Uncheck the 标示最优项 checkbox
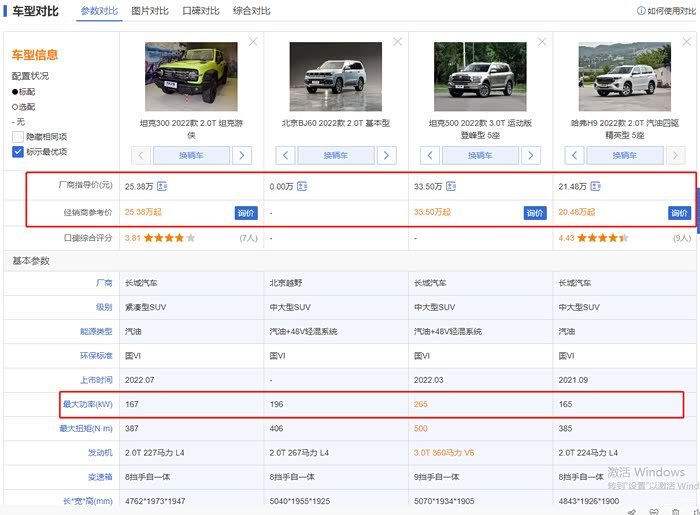Screen dimensions: 700x515 pos(18,152)
